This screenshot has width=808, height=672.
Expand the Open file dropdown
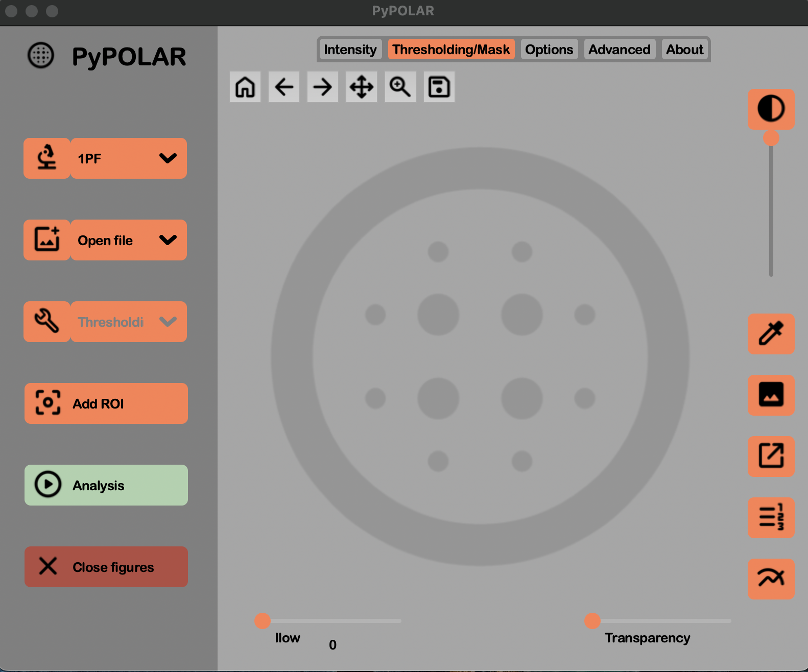click(129, 240)
